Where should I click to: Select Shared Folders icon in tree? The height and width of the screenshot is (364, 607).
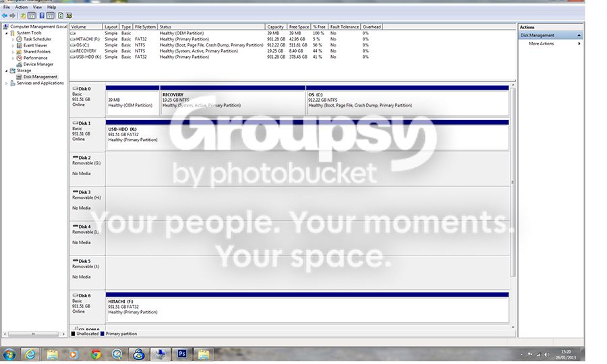[19, 51]
